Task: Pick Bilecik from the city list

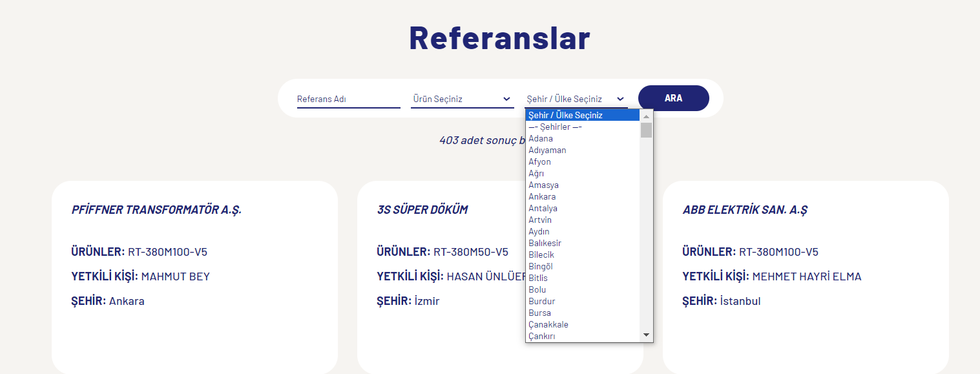Action: (583, 255)
